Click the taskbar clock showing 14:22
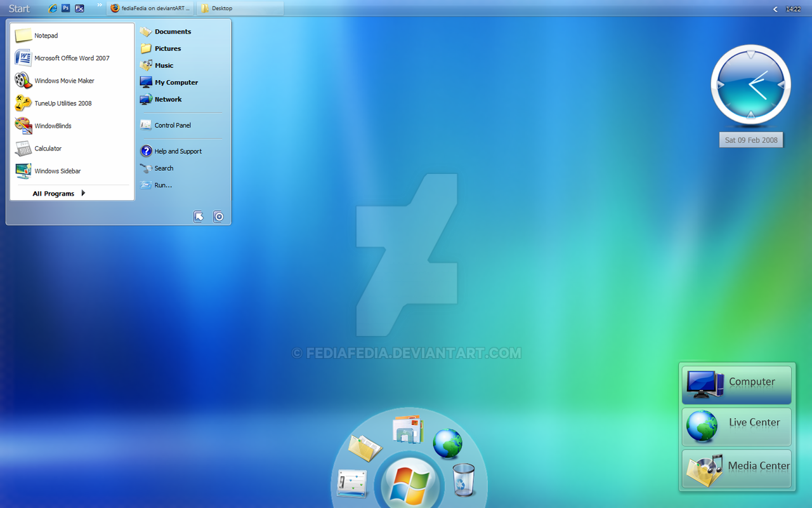The image size is (812, 508). click(793, 9)
